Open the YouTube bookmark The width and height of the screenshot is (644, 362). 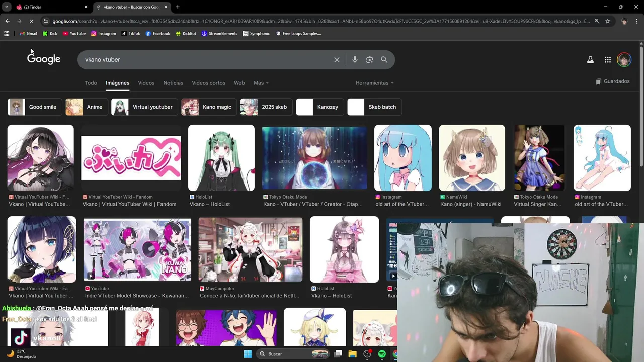coord(74,34)
